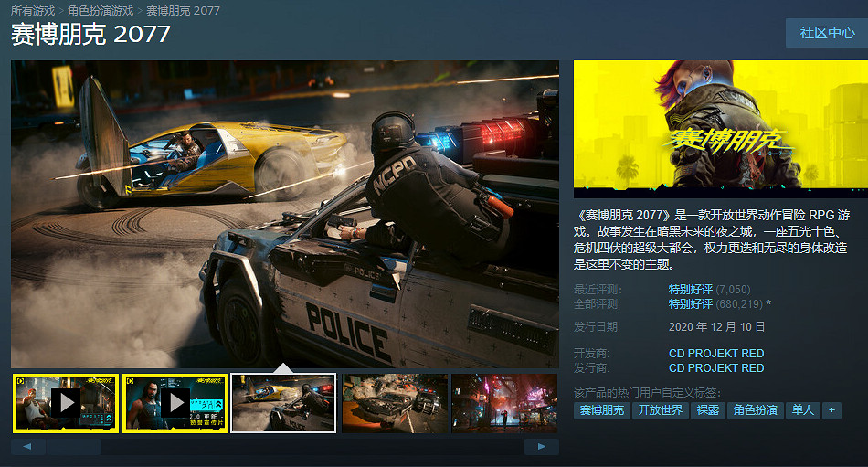Click the 赛博朋克 2077 breadcrumb link
The height and width of the screenshot is (467, 868).
click(x=183, y=11)
